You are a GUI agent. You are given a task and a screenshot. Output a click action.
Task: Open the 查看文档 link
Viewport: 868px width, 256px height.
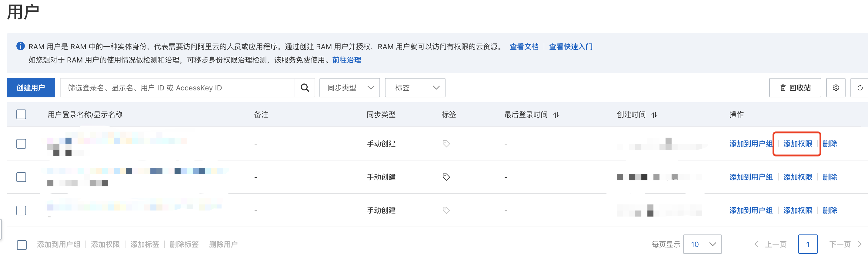pos(524,46)
